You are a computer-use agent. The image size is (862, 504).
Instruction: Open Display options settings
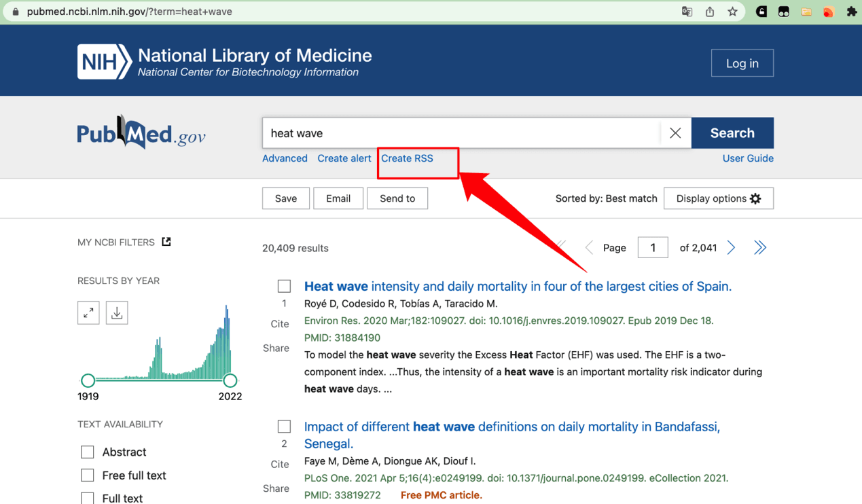click(718, 198)
